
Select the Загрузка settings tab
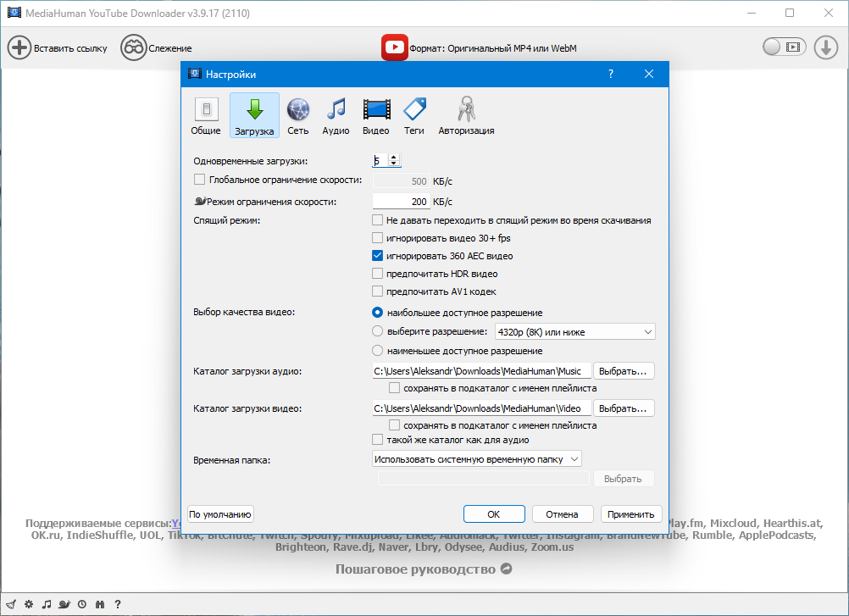(254, 115)
